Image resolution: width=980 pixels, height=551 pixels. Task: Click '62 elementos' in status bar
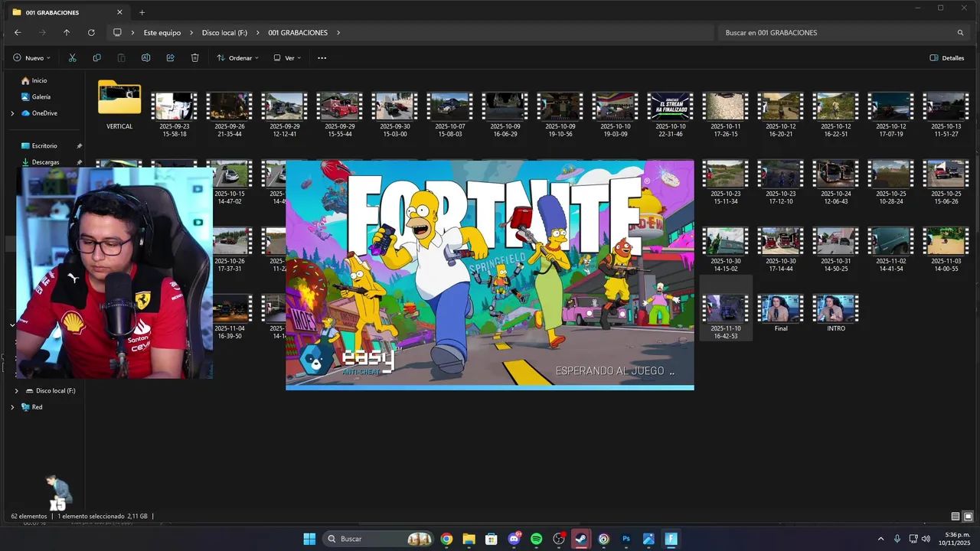(29, 517)
